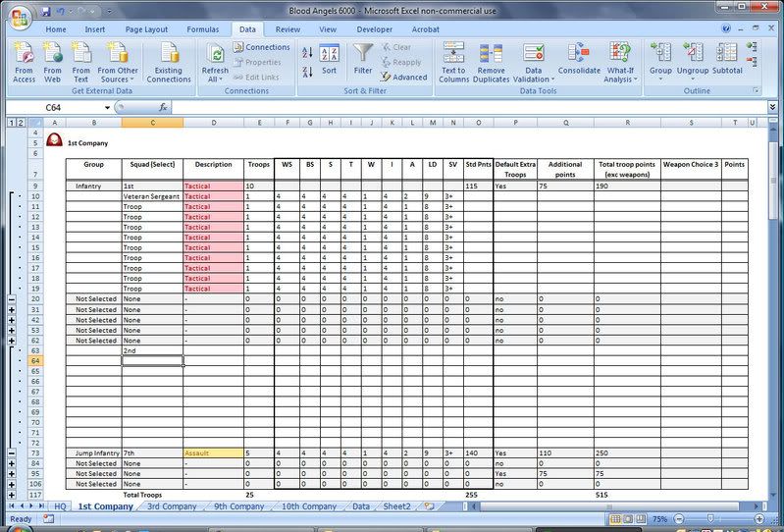The height and width of the screenshot is (532, 784).
Task: Open the Review tab
Action: pyautogui.click(x=287, y=29)
